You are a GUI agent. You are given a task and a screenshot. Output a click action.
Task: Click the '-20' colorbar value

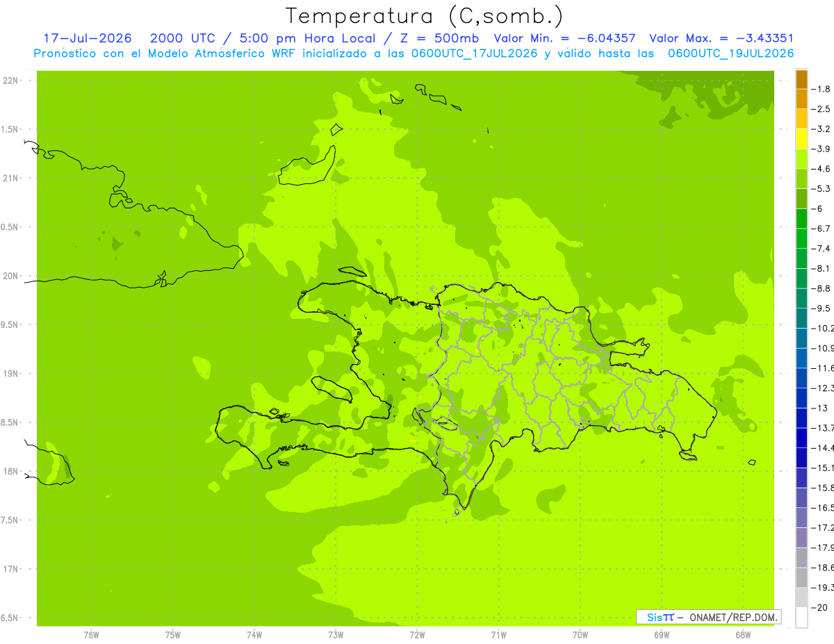pyautogui.click(x=819, y=607)
